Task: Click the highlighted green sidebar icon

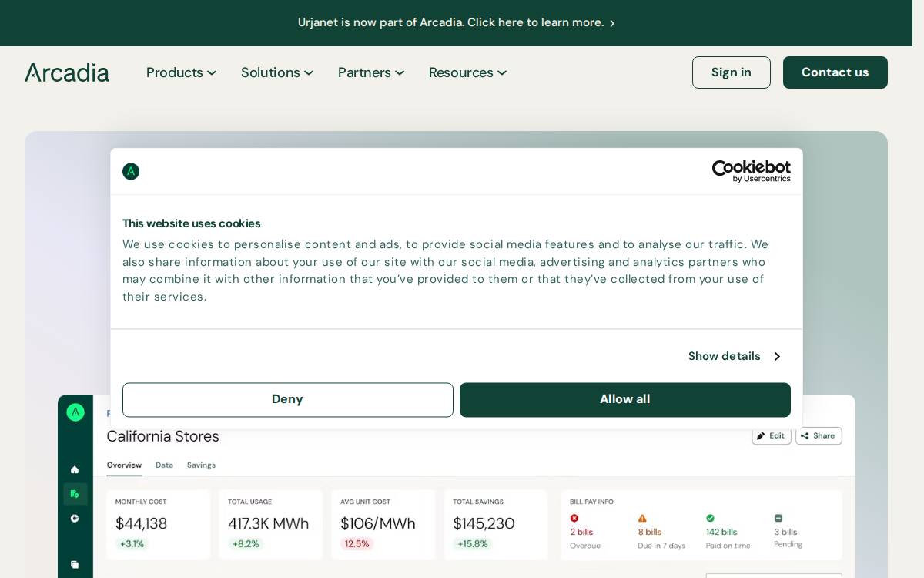Action: 75,493
